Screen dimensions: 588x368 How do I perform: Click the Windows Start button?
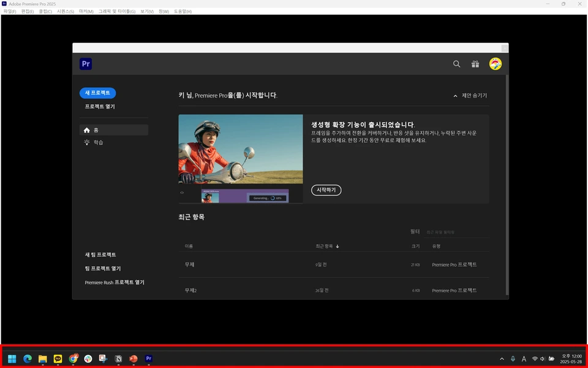coord(12,359)
